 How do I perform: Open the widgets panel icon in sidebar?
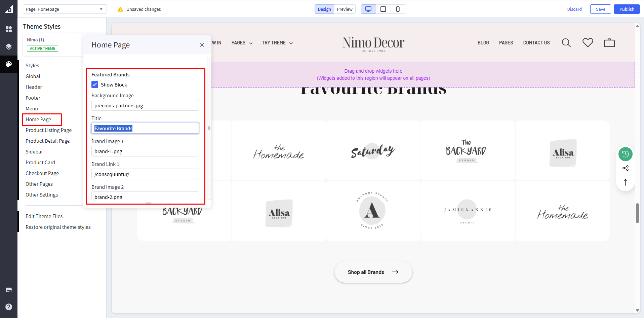click(x=9, y=29)
